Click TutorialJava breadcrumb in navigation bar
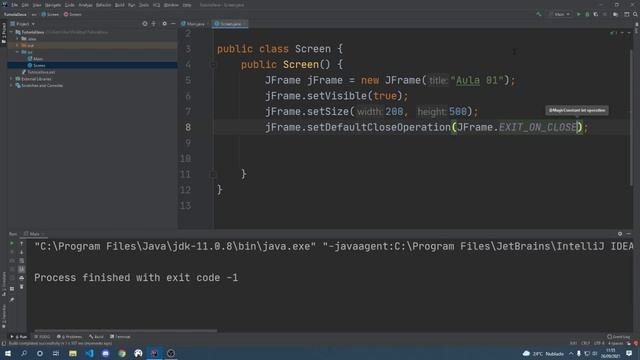The height and width of the screenshot is (360, 640). point(15,14)
